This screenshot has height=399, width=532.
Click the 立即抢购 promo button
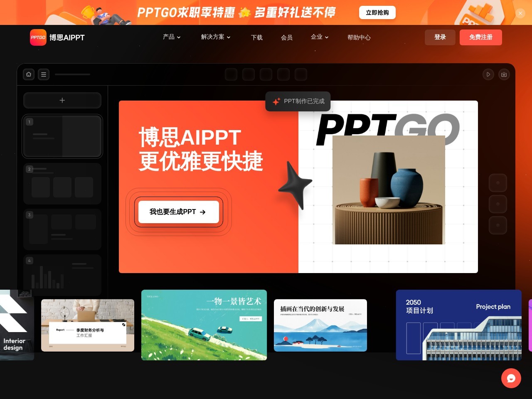(x=377, y=12)
